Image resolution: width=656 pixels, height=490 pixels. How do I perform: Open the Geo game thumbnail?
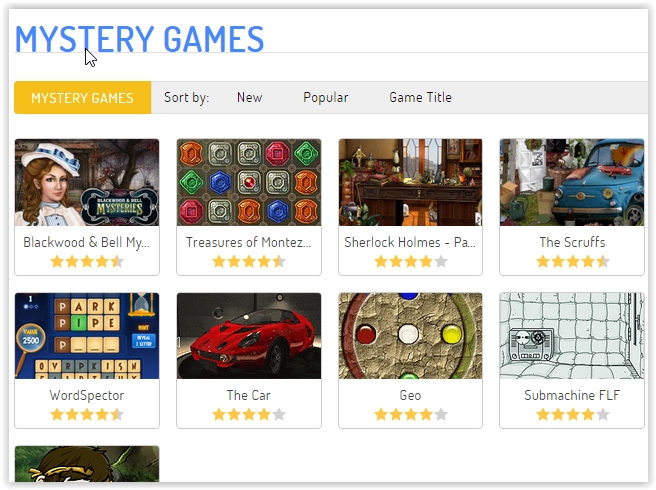pyautogui.click(x=410, y=336)
